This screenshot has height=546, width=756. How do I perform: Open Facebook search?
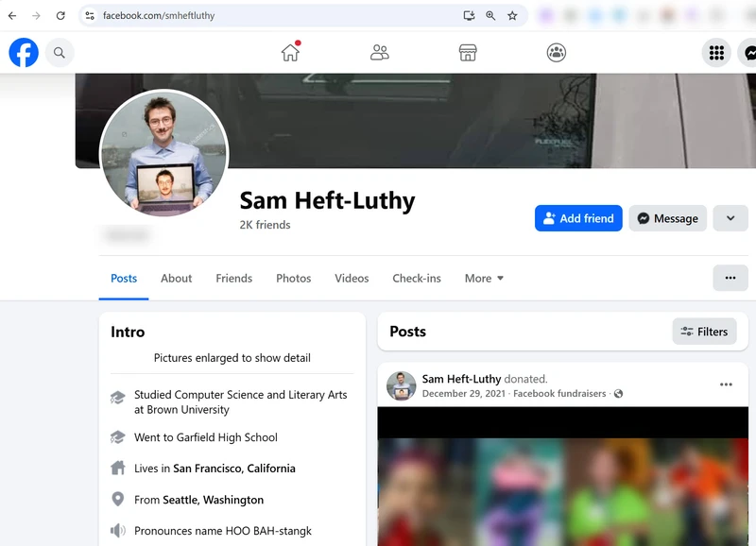59,52
